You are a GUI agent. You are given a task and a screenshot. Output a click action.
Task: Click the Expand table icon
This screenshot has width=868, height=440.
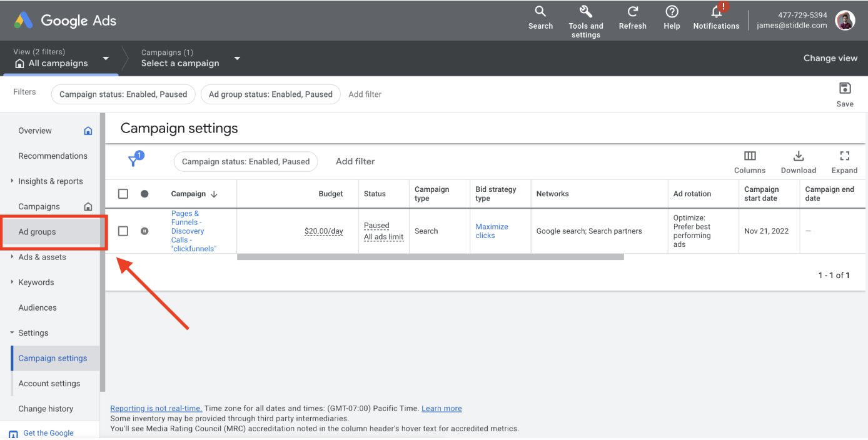[845, 156]
